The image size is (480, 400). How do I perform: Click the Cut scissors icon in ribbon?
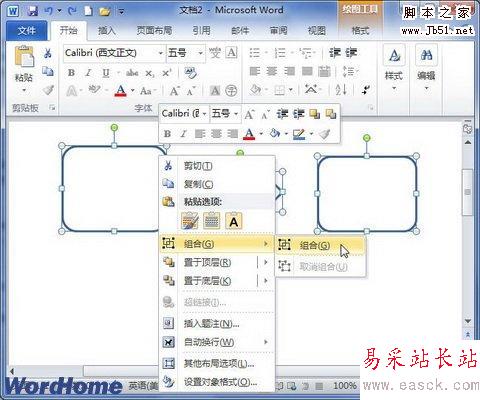[48, 53]
